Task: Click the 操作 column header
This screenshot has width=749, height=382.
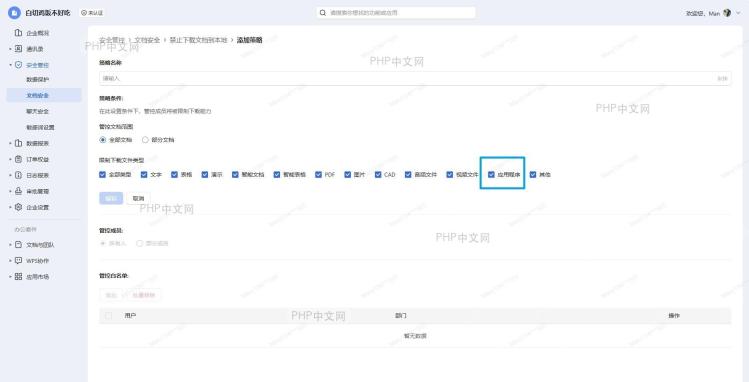Action: click(x=674, y=316)
